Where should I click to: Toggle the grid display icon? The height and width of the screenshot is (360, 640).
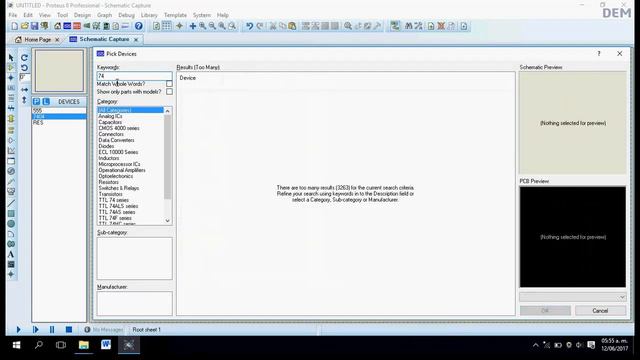(167, 26)
